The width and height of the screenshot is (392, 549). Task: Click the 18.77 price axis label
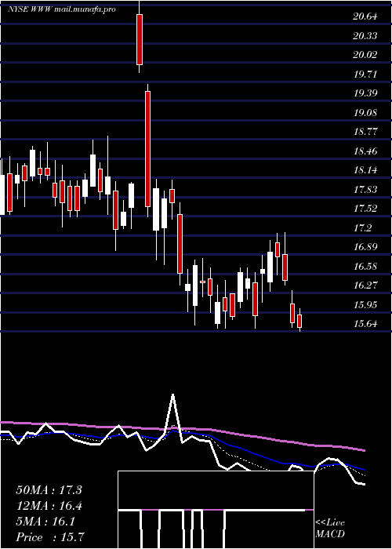click(x=365, y=132)
